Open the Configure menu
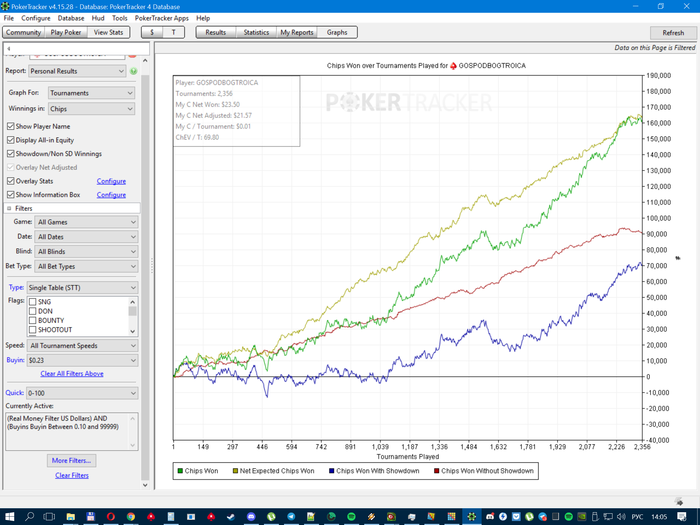Image resolution: width=700 pixels, height=525 pixels. tap(36, 18)
